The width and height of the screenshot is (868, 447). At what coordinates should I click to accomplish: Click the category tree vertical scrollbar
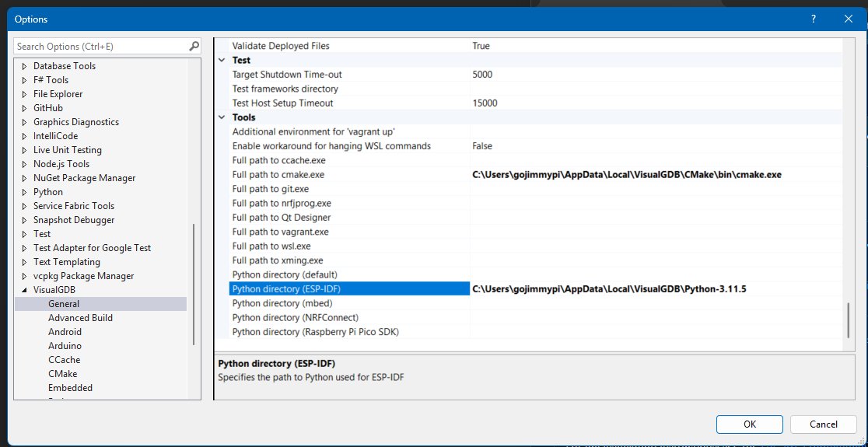coord(194,284)
